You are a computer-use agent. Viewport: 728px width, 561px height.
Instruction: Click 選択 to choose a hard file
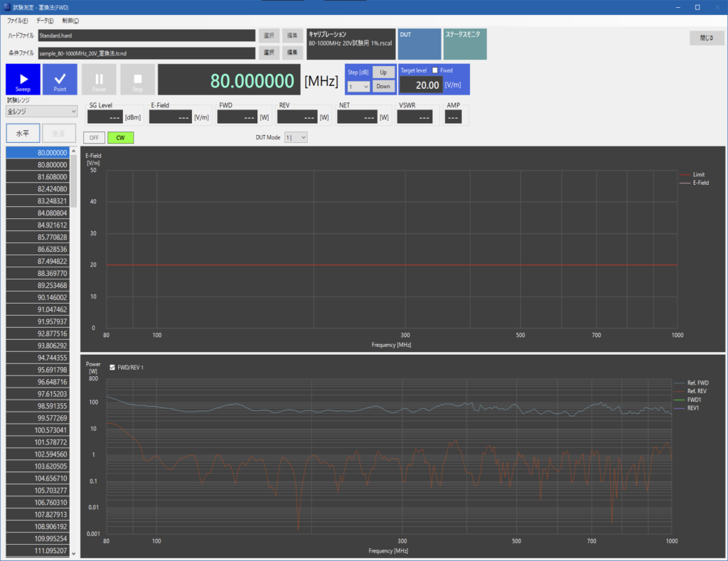point(269,36)
